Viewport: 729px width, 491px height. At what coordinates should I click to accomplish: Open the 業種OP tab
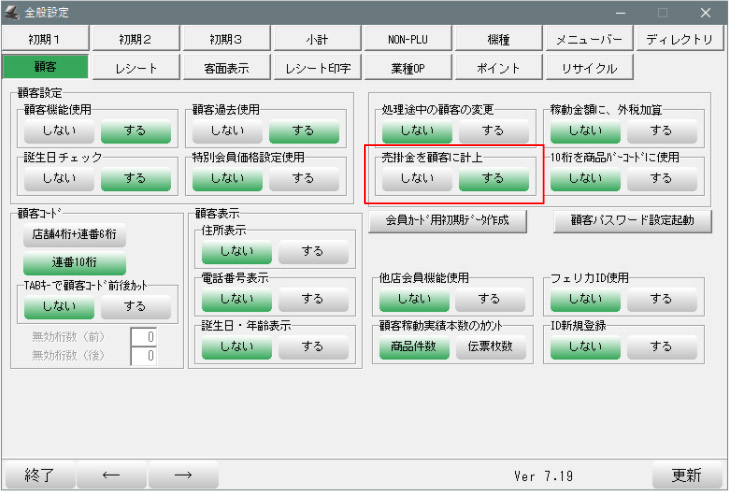point(408,69)
